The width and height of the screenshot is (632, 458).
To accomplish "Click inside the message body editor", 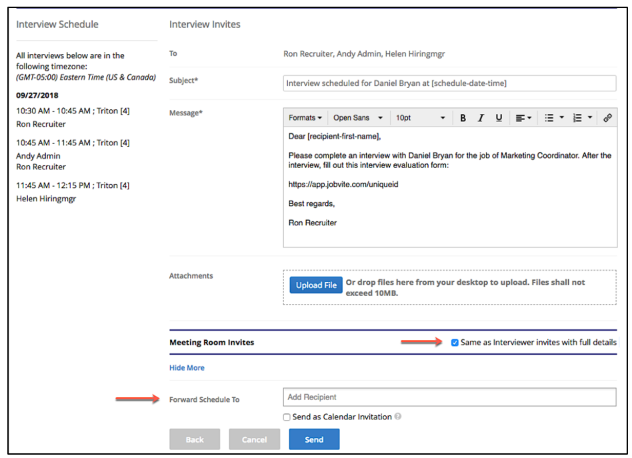I will 450,187.
